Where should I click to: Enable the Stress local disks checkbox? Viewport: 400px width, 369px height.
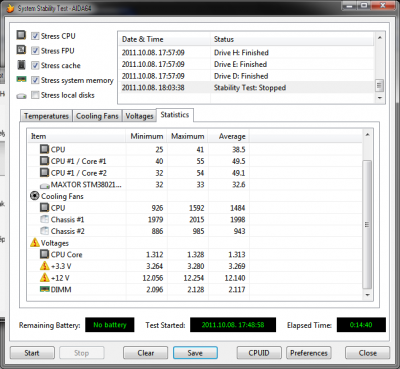[x=35, y=95]
